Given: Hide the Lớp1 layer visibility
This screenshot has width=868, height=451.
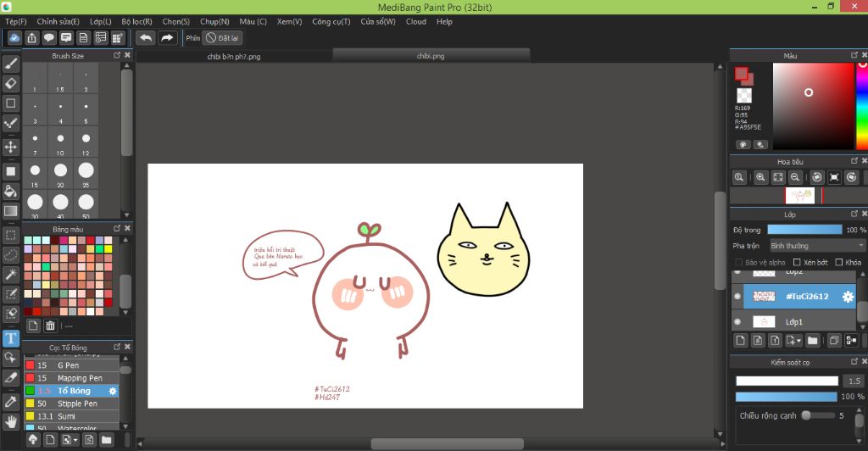Looking at the screenshot, I should (x=737, y=321).
